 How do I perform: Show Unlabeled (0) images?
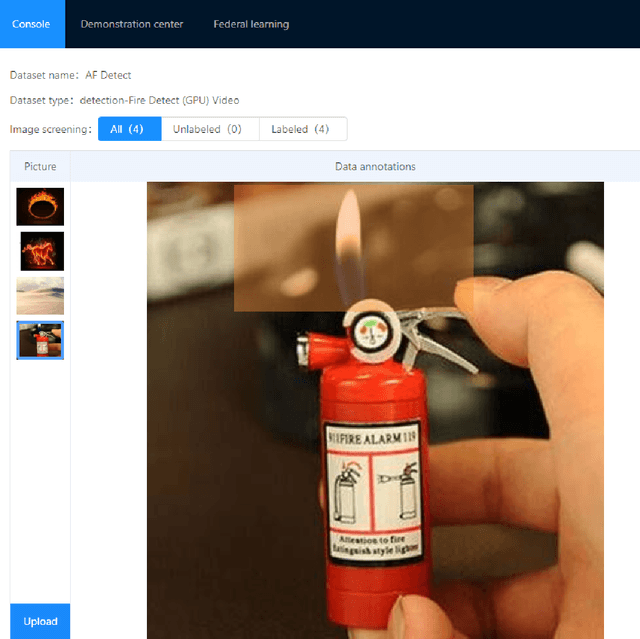click(x=210, y=129)
